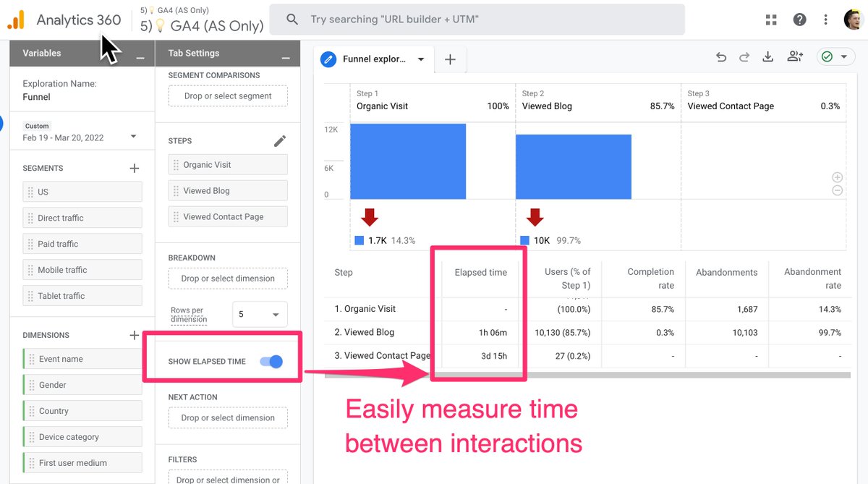Toggle the Show Elapsed Time switch
The image size is (868, 484).
(x=271, y=361)
